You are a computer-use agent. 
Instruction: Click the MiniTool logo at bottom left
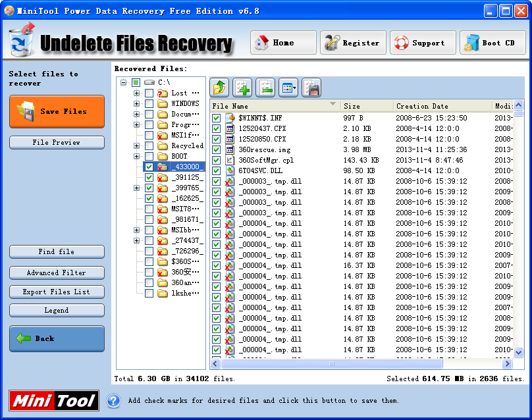coord(54,401)
